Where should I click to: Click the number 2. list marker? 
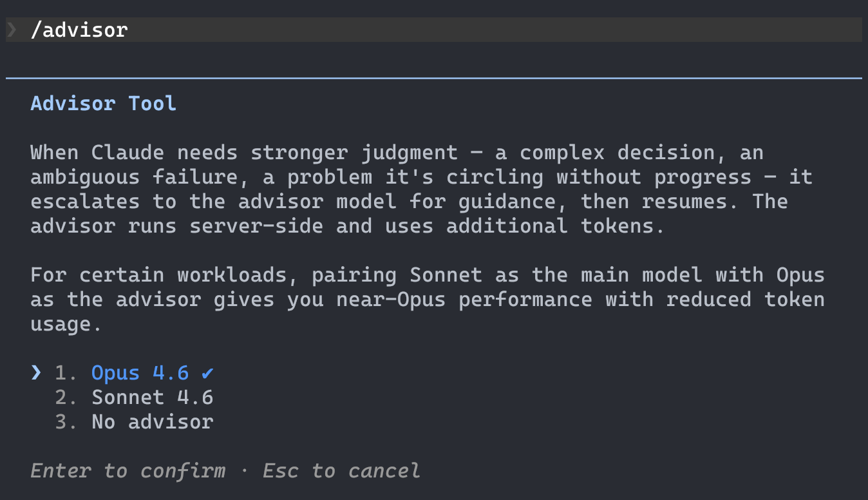pos(66,398)
